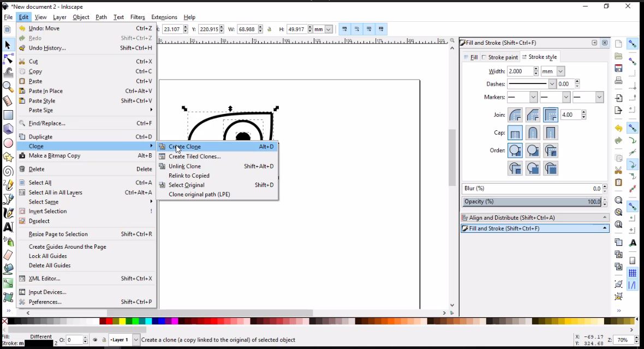Choose the bevel join button
This screenshot has width=644, height=349.
(x=533, y=115)
